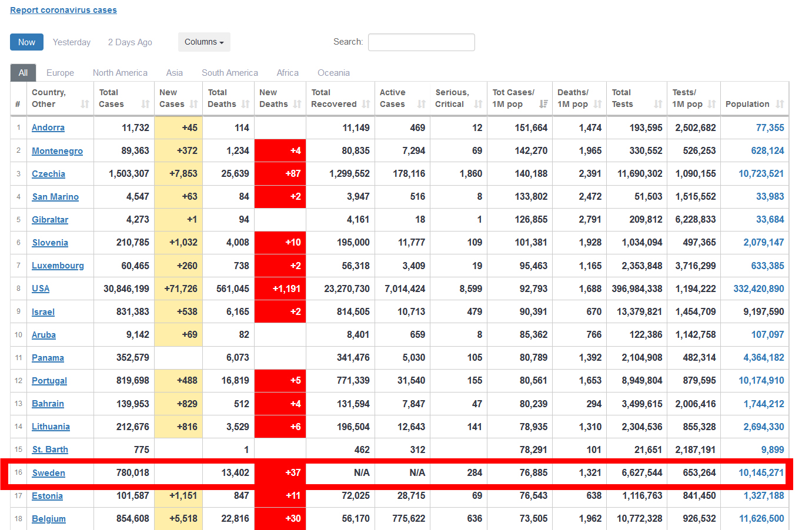The image size is (812, 530).
Task: Open the South America tab
Action: tap(230, 73)
